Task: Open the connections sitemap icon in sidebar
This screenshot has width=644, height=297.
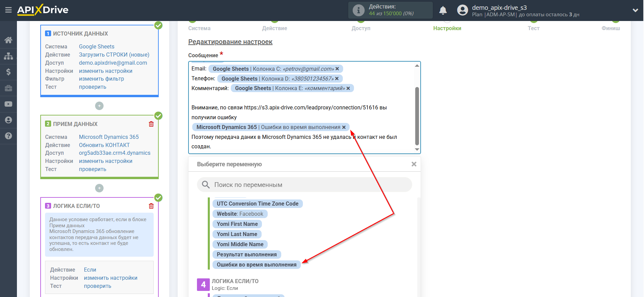Action: click(x=8, y=56)
